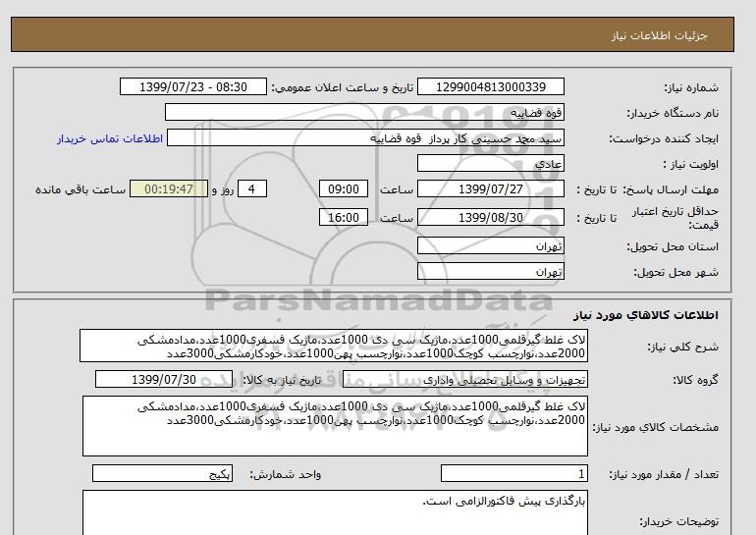Click the مهلت ارسال پاسخ label
The image size is (756, 535).
[x=672, y=189]
